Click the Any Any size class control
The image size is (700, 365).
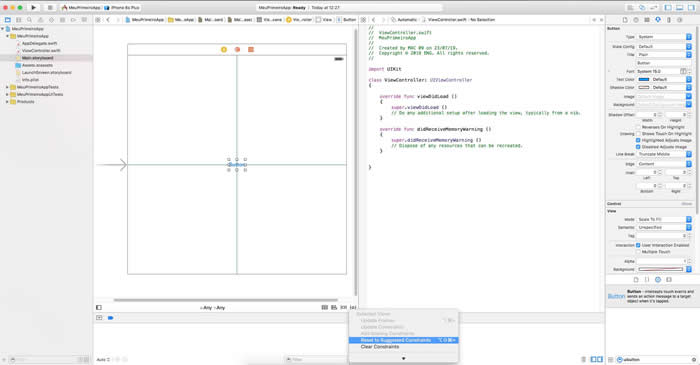coord(212,307)
